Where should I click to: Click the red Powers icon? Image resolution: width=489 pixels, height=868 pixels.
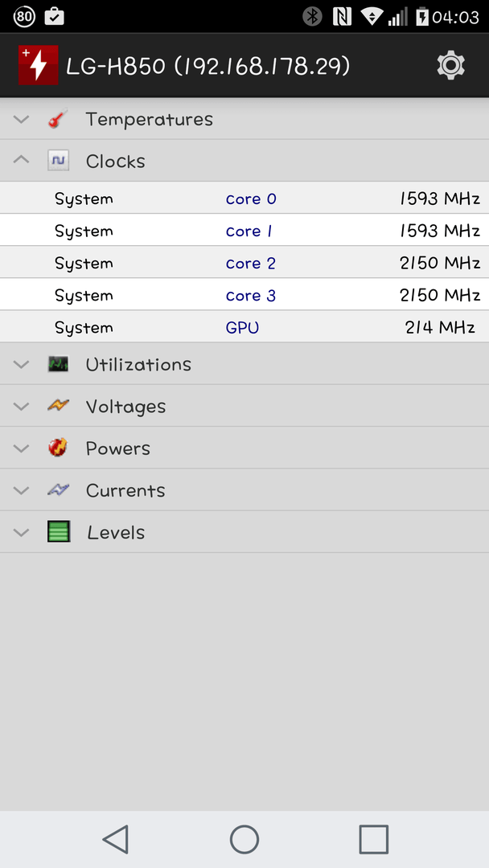click(x=58, y=448)
